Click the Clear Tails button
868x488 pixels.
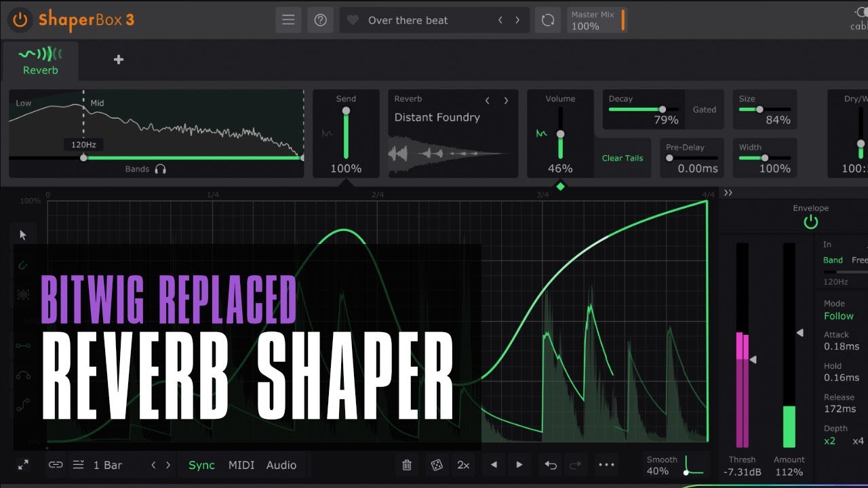coord(623,158)
